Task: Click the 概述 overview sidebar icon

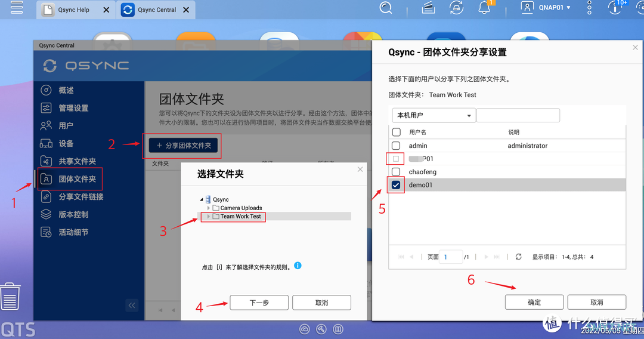Action: pyautogui.click(x=46, y=90)
